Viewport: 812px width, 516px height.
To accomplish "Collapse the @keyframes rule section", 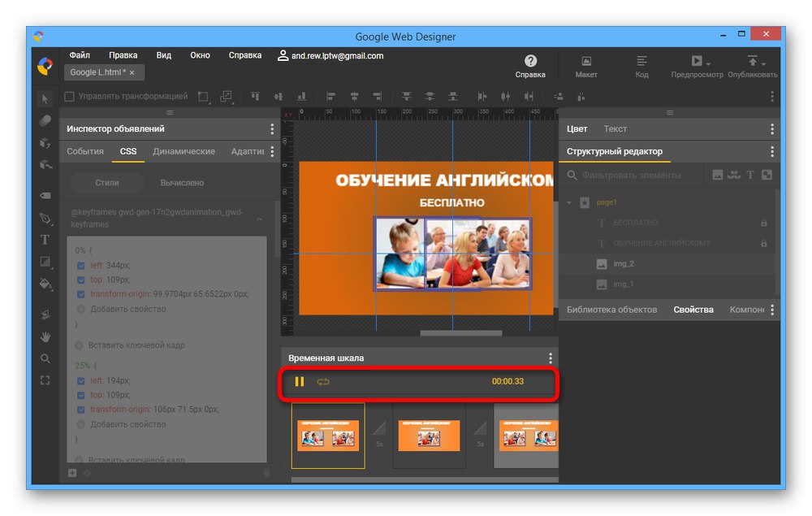I will point(259,219).
